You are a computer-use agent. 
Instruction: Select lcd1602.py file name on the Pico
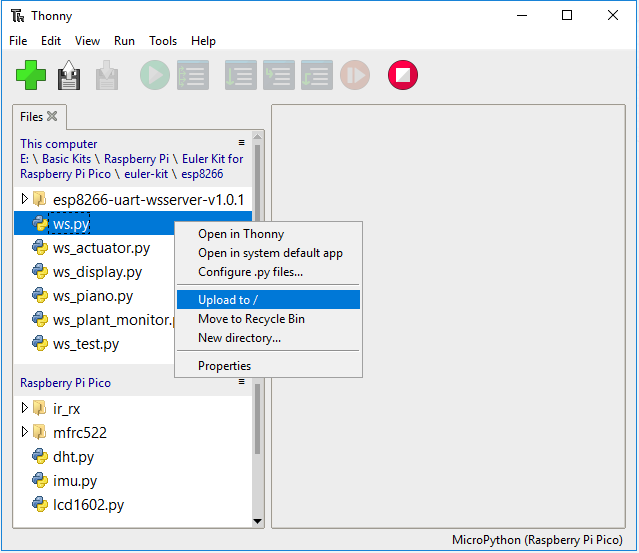(x=88, y=505)
